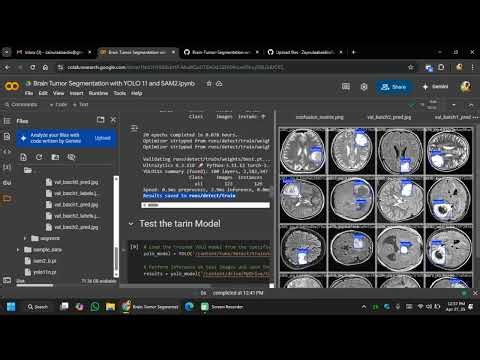The width and height of the screenshot is (480, 360).
Task: Open the Edit menu
Action: tap(43, 93)
